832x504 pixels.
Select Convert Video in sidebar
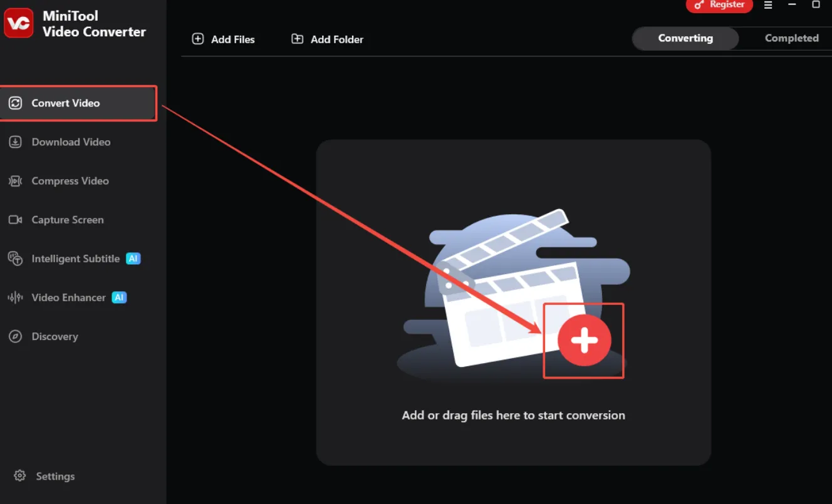coord(78,103)
